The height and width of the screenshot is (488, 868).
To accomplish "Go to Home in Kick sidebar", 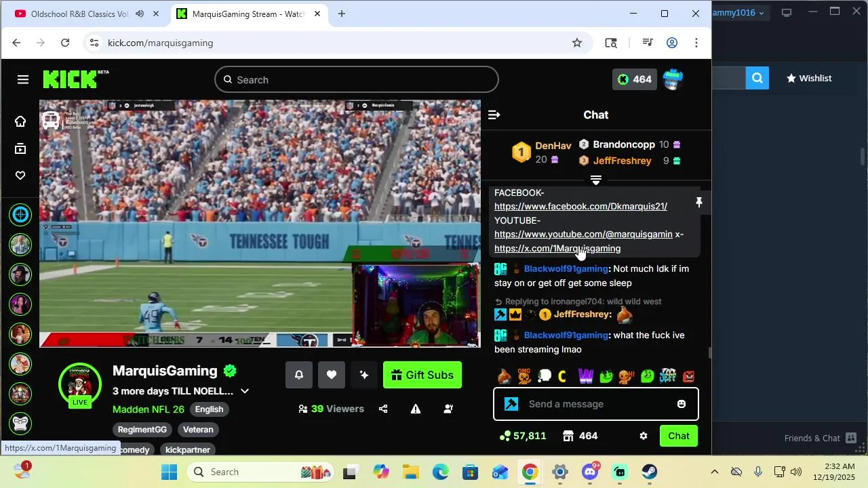I will click(x=20, y=121).
